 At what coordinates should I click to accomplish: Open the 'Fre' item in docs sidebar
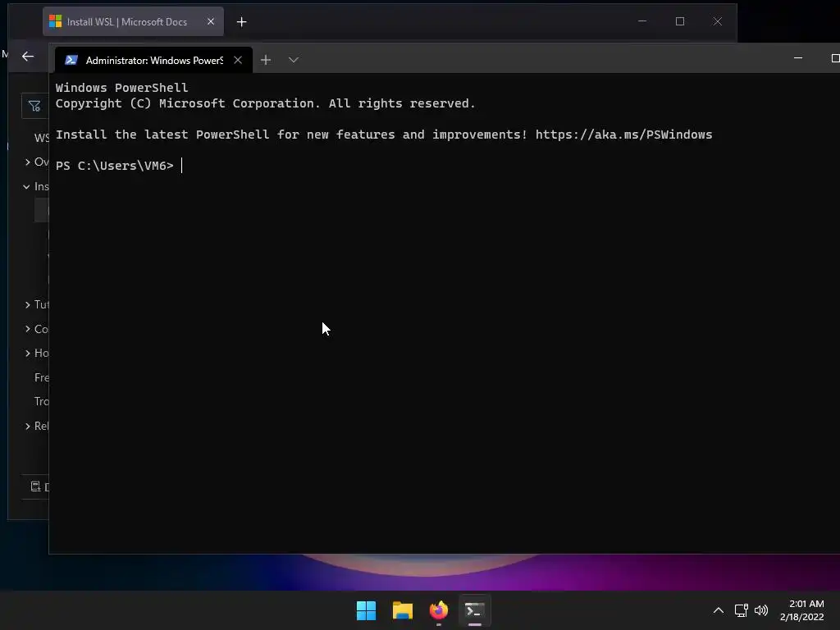[41, 377]
